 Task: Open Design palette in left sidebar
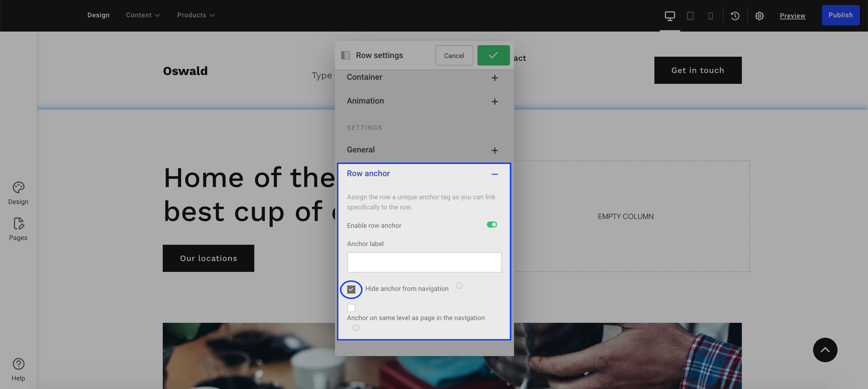point(18,193)
